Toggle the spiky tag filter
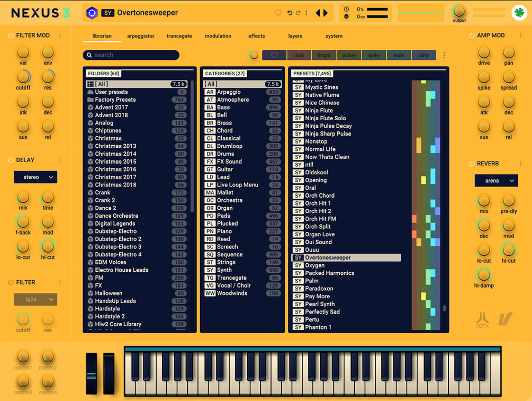This screenshot has width=532, height=401. 374,55
